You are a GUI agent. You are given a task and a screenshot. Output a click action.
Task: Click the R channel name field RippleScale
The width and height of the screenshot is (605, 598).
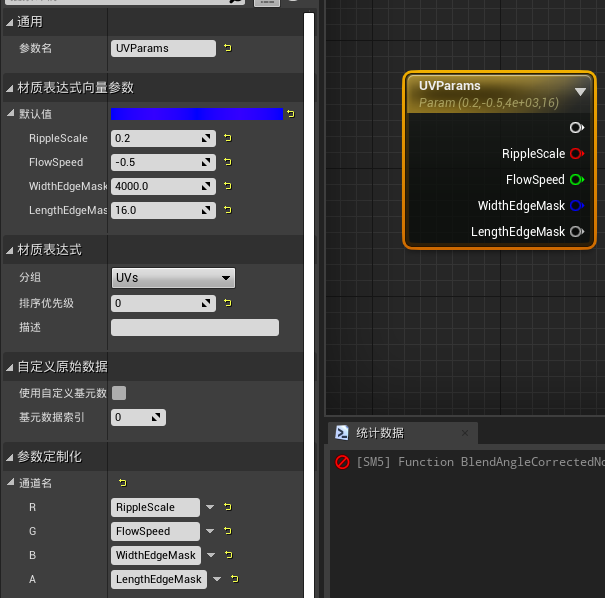155,507
